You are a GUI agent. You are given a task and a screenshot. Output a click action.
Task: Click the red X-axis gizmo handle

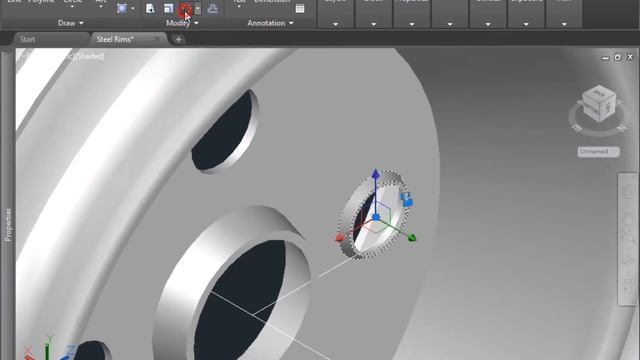click(339, 238)
